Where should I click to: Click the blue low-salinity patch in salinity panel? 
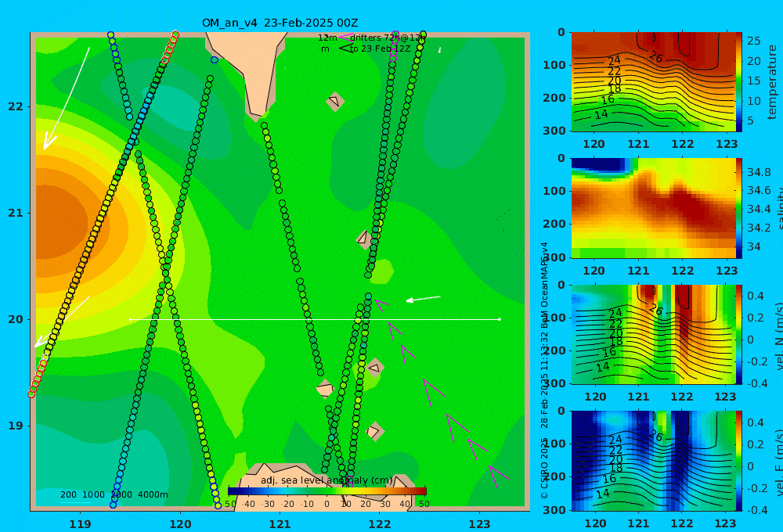(599, 164)
